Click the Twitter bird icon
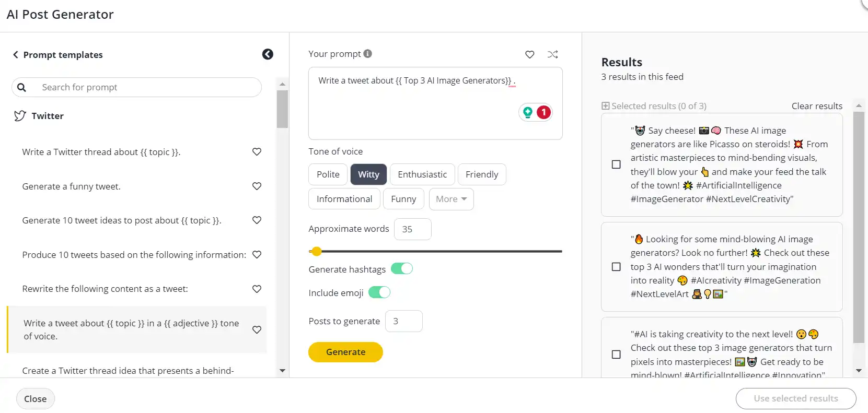868x413 pixels. tap(20, 116)
